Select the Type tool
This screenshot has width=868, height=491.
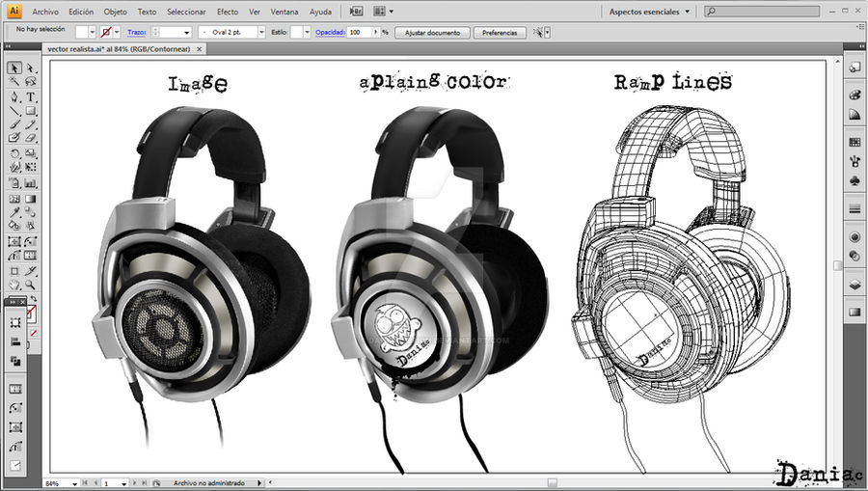pyautogui.click(x=31, y=97)
